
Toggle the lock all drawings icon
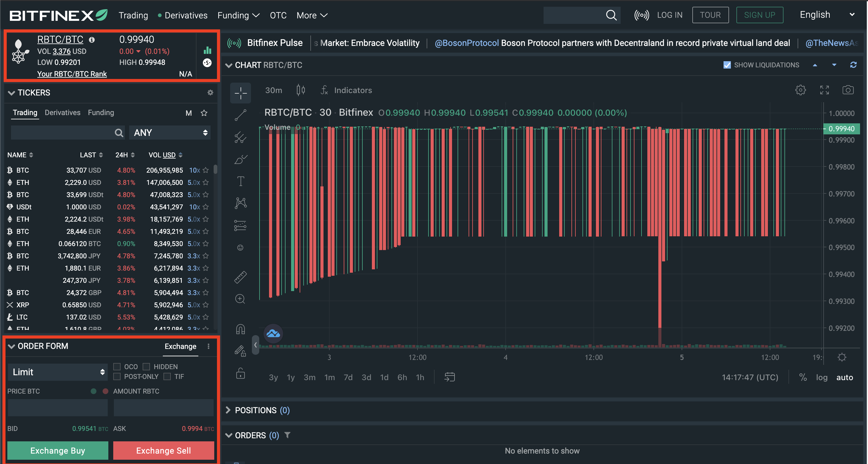point(241,373)
